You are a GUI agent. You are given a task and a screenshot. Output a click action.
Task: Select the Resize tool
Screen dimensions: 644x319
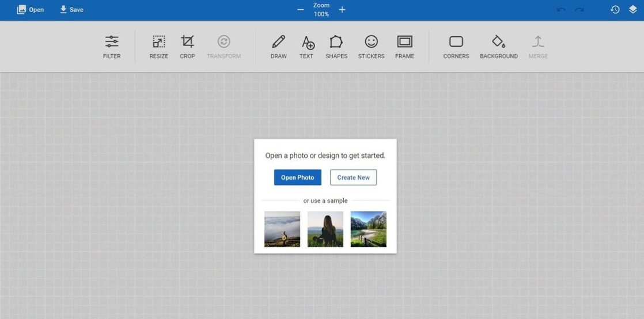(x=158, y=47)
